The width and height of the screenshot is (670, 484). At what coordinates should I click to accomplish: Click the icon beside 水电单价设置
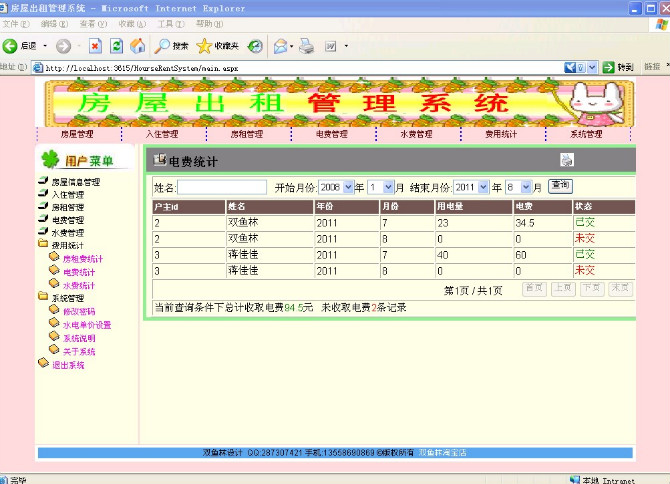pos(54,323)
